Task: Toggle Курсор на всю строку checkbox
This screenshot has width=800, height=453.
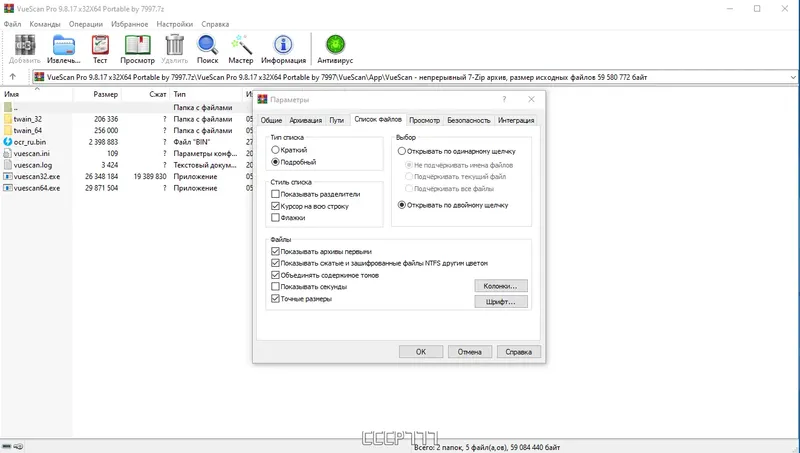Action: tap(276, 206)
